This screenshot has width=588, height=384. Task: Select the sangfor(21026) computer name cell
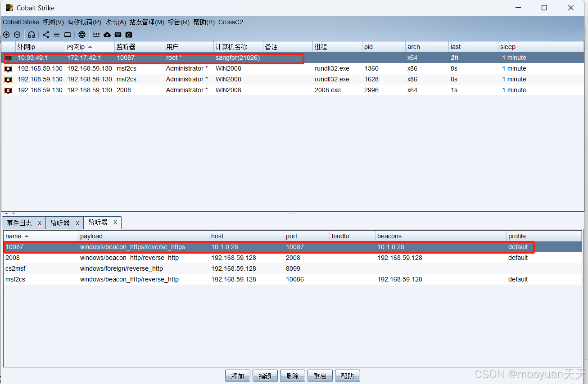(x=238, y=58)
